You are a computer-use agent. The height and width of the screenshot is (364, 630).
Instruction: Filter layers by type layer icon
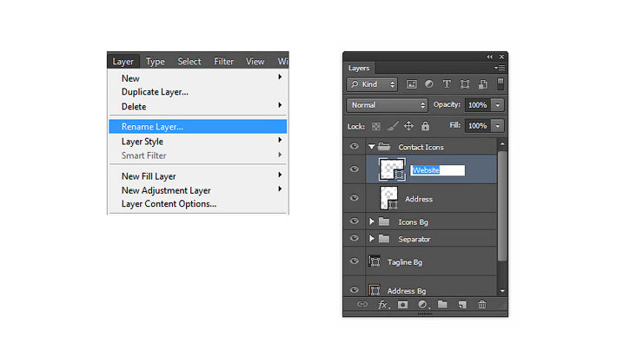(x=447, y=84)
